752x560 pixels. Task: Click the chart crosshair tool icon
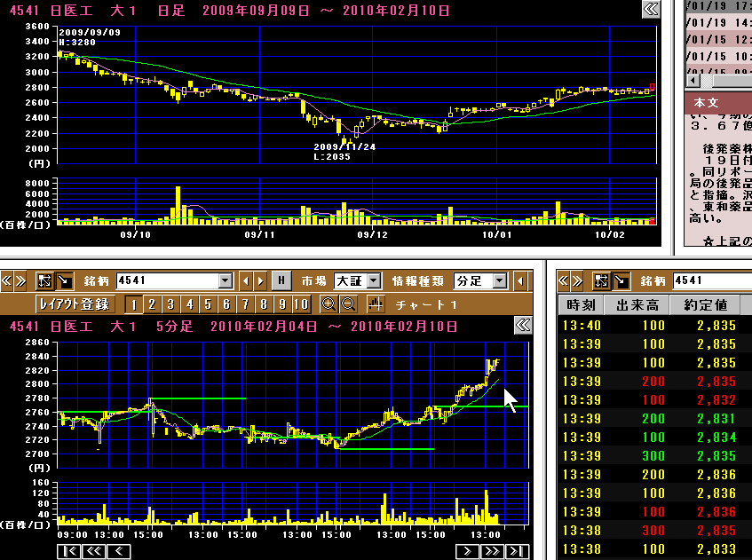375,304
